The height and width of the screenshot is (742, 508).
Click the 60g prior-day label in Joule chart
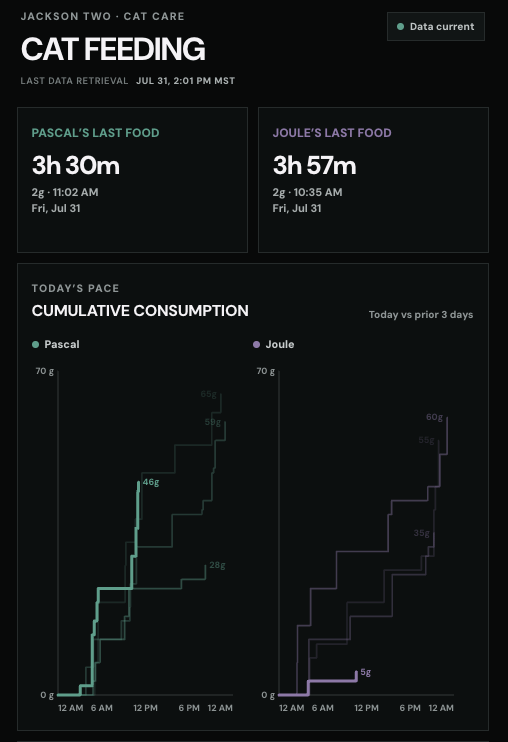434,417
